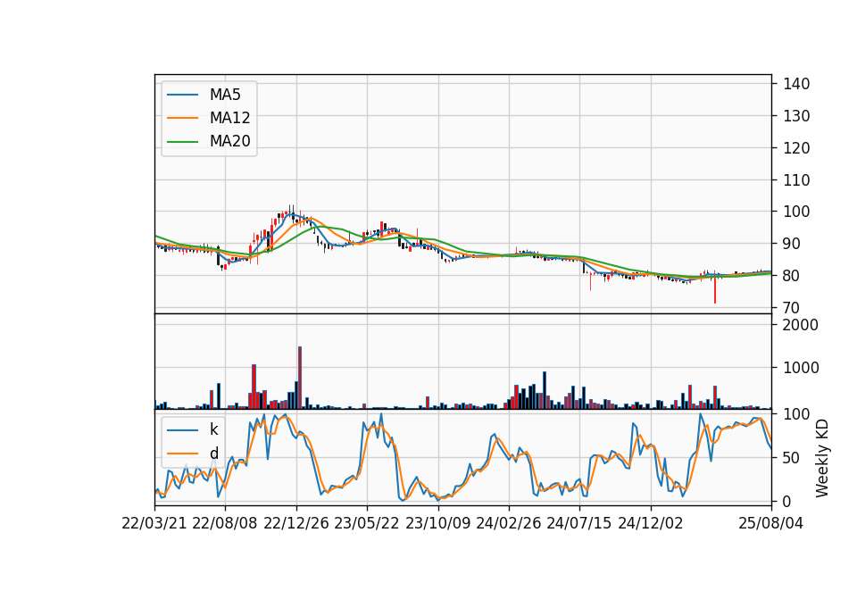The width and height of the screenshot is (857, 616).
Task: Click the MA5 legend label
Action: click(225, 95)
